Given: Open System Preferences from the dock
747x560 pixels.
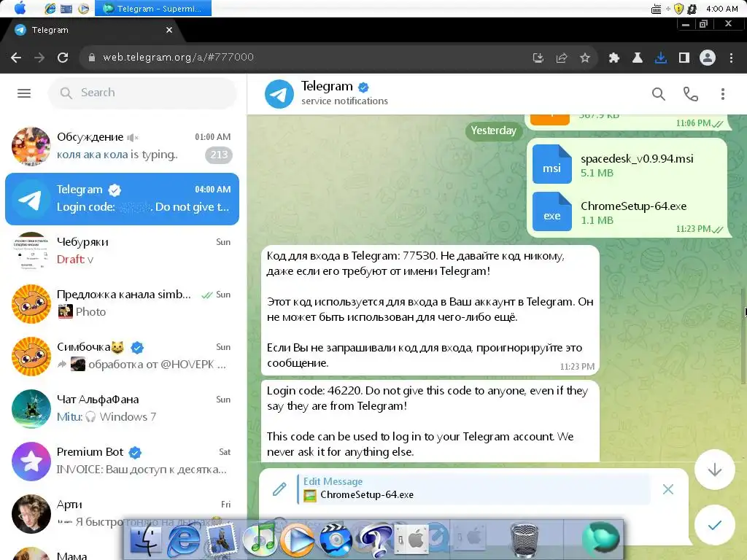Looking at the screenshot, I should click(413, 540).
